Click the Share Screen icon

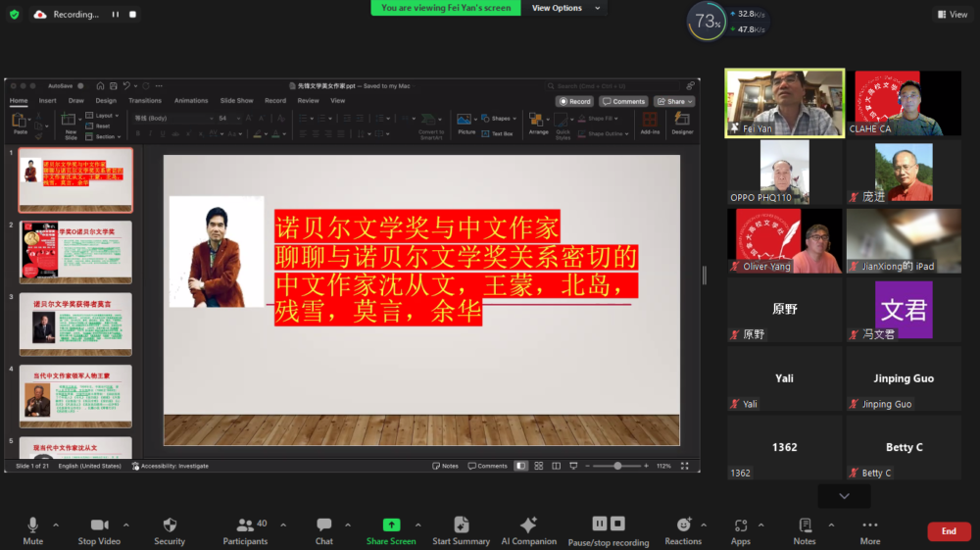(x=391, y=525)
